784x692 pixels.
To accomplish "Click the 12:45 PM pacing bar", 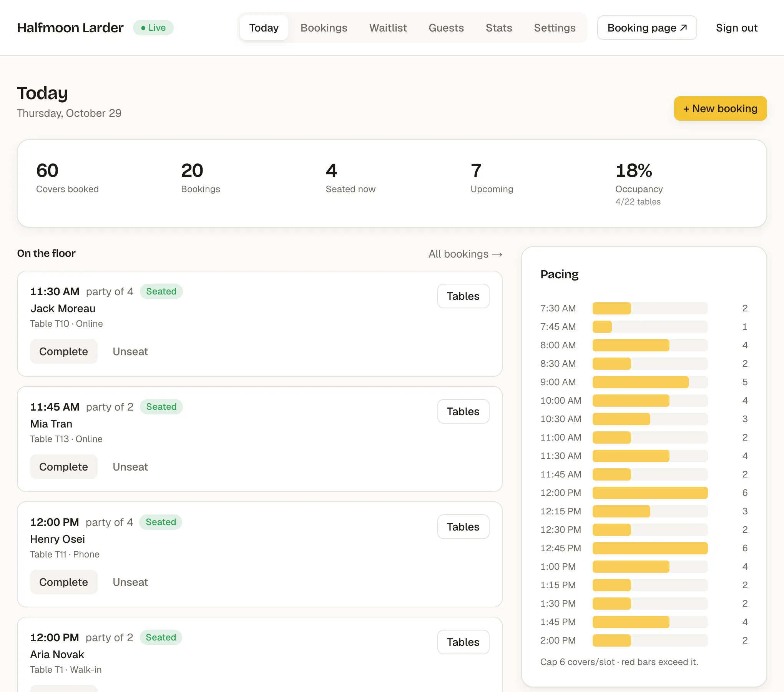I will click(x=650, y=548).
